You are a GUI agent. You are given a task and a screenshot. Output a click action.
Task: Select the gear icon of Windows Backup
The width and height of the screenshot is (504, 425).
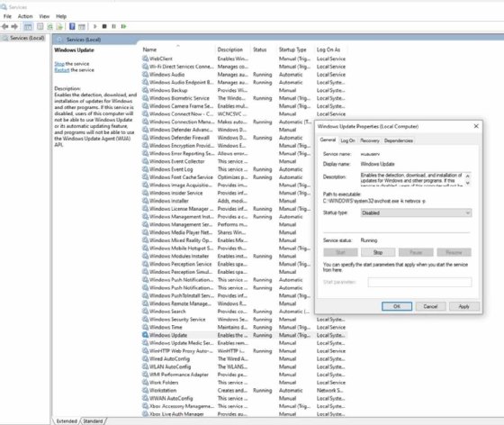[145, 90]
